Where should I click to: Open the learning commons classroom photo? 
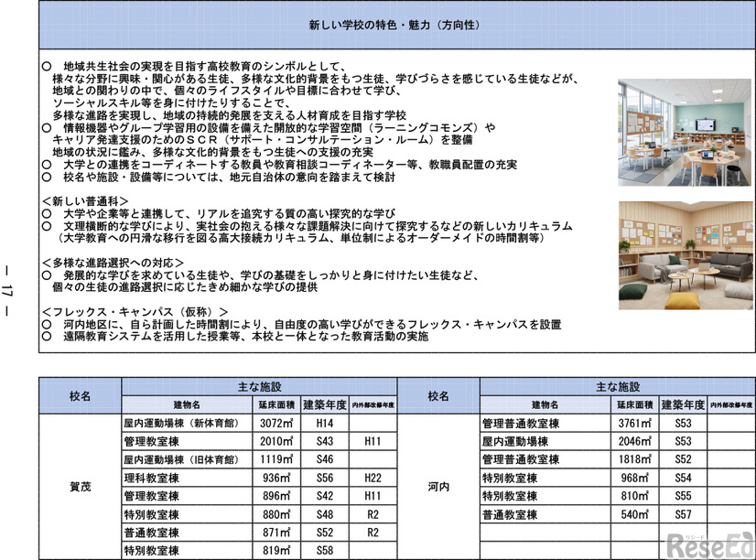685,133
